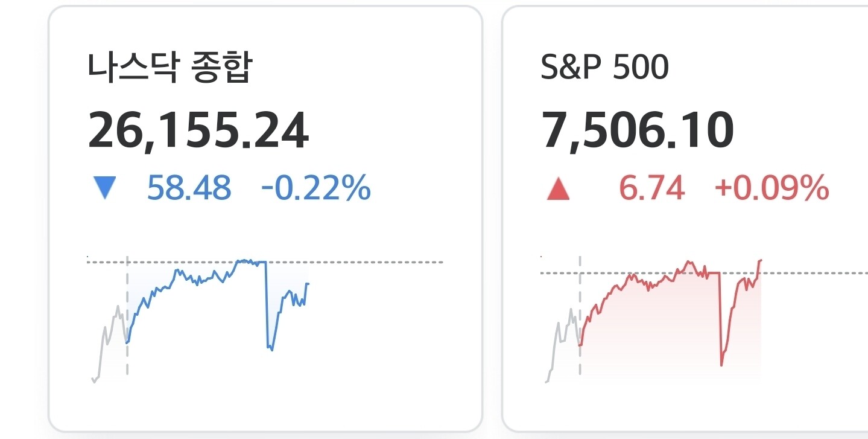868x439 pixels.
Task: Open the blue Nasdaq mini line chart
Action: pyautogui.click(x=217, y=305)
